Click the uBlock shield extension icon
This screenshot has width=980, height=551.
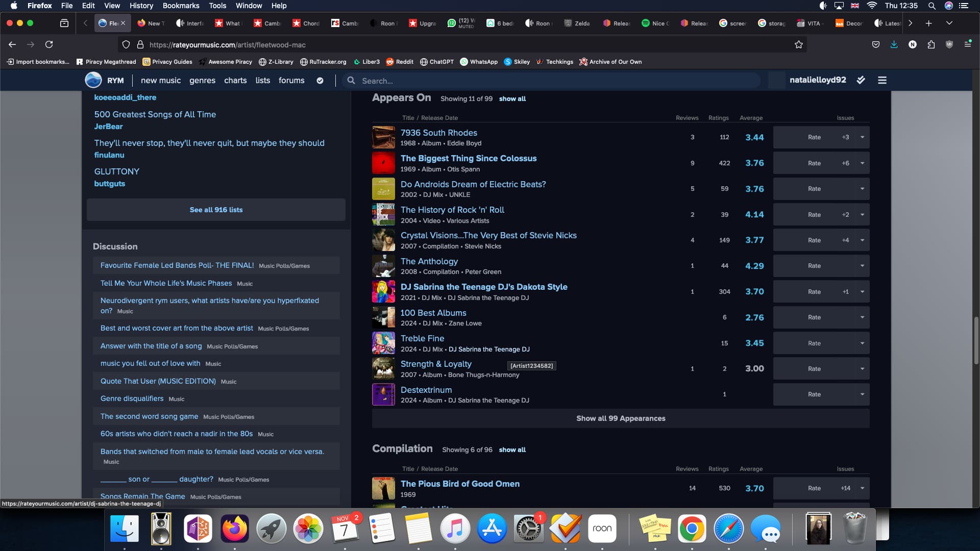pos(949,44)
